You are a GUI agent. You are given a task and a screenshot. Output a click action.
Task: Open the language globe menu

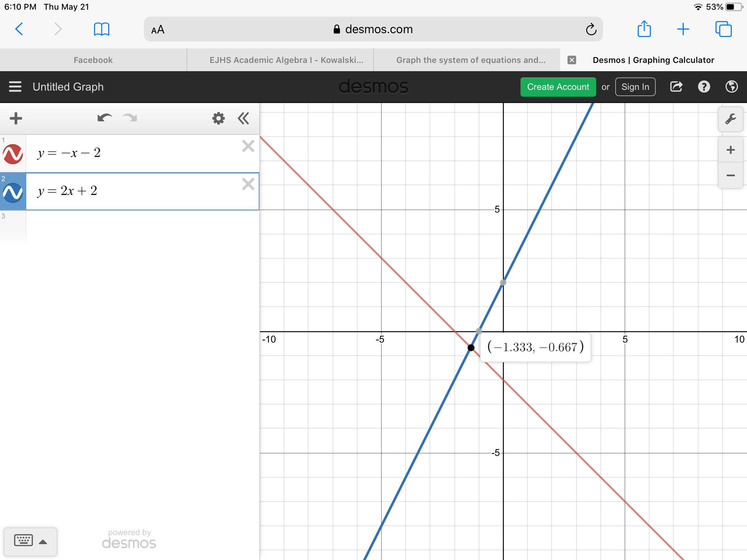click(x=731, y=87)
